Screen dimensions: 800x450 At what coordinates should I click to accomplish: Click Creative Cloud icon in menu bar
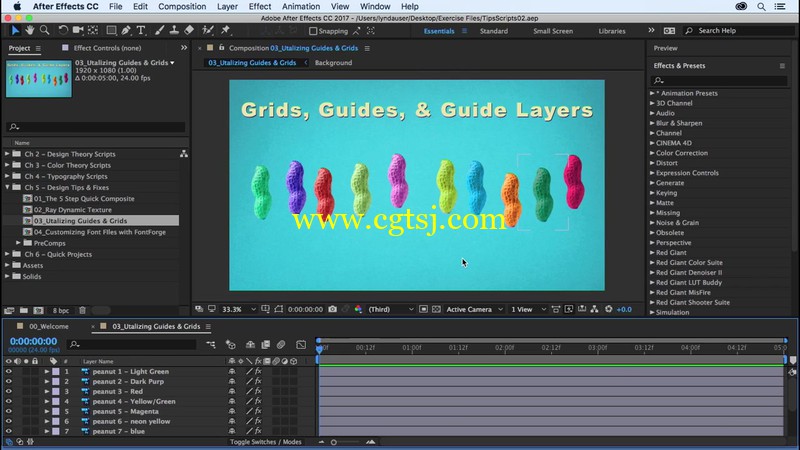coord(741,7)
